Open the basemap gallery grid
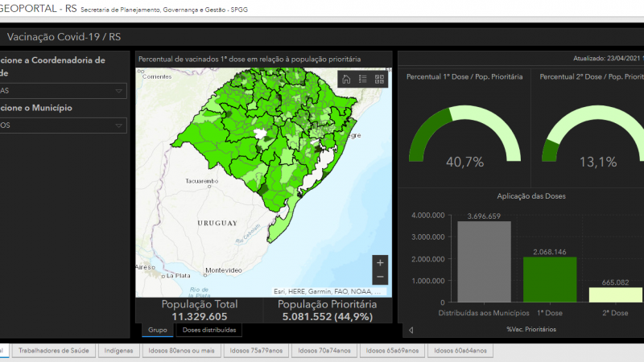 (379, 79)
